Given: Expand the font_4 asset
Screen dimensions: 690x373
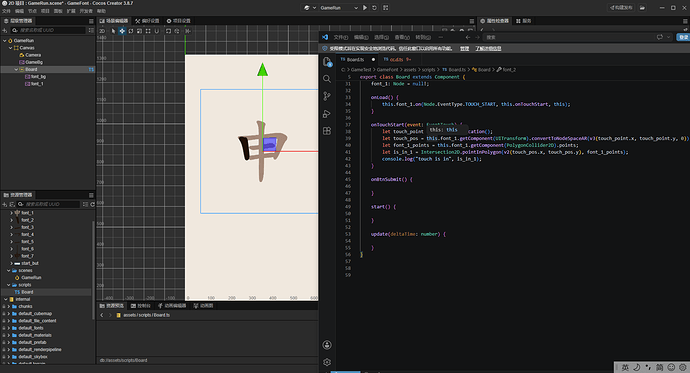Looking at the screenshot, I should (11, 234).
